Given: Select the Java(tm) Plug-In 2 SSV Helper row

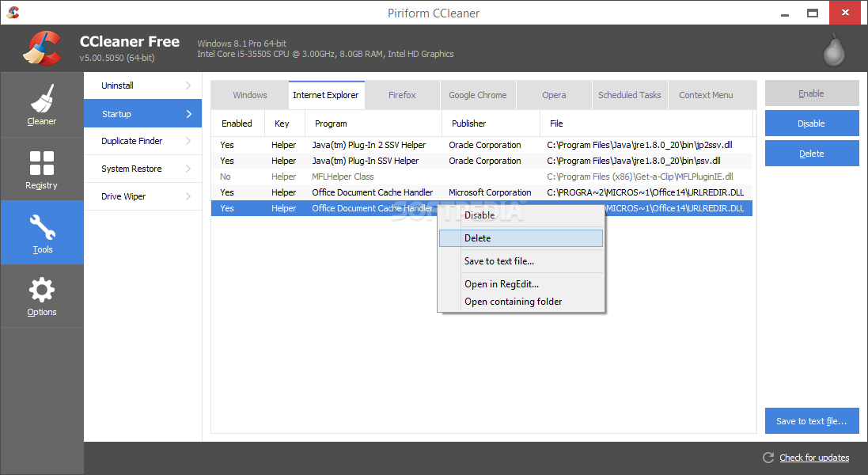Looking at the screenshot, I should tap(482, 145).
